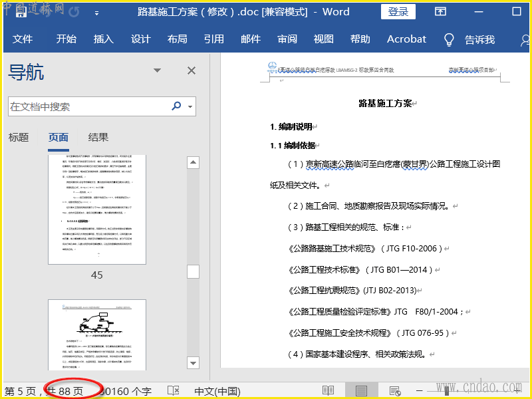Click the proofing book icon in status bar
This screenshot has height=399, width=532.
click(174, 391)
